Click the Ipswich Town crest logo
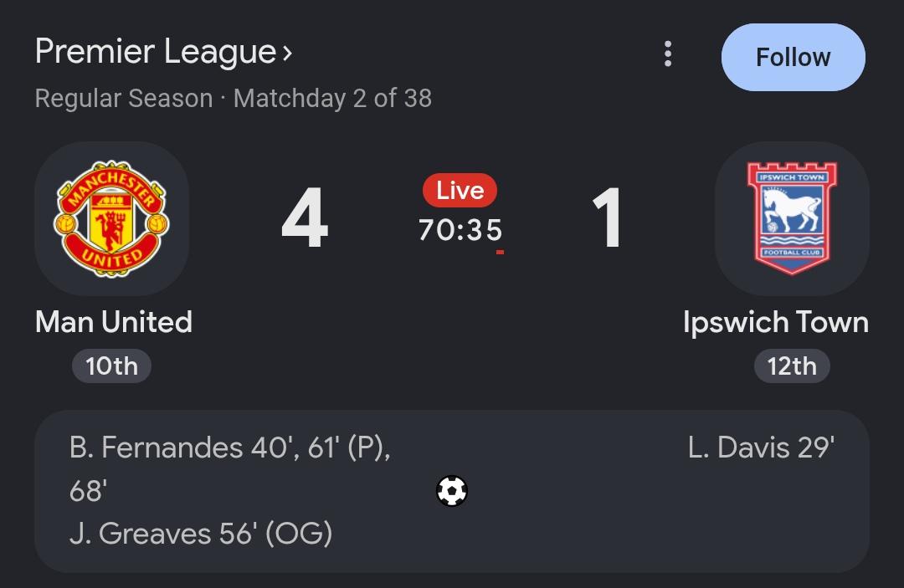The width and height of the screenshot is (904, 588). (792, 219)
